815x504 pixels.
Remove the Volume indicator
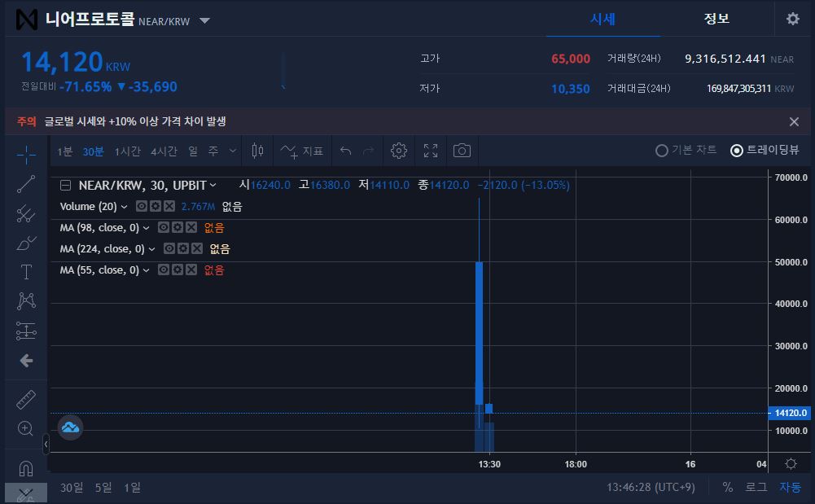click(x=169, y=206)
